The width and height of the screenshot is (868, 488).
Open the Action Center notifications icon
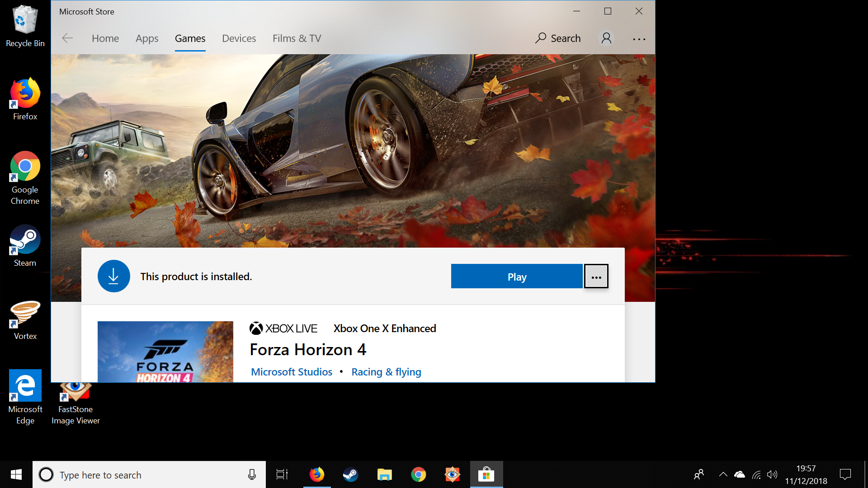845,474
